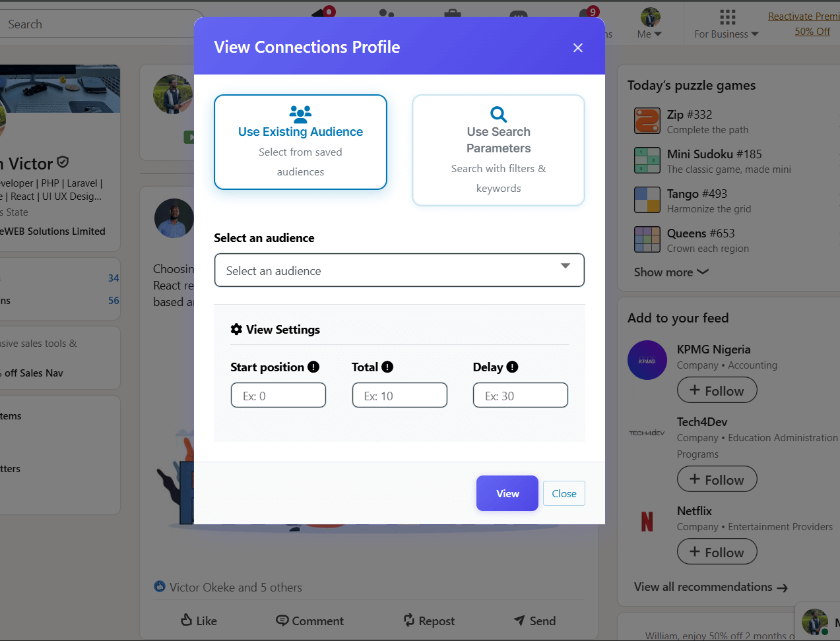Viewport: 840px width, 641px height.
Task: Click the Close button in dialog footer
Action: tap(564, 493)
